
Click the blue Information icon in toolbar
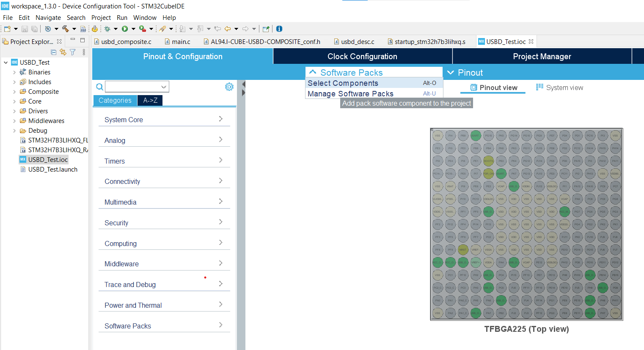coord(279,29)
